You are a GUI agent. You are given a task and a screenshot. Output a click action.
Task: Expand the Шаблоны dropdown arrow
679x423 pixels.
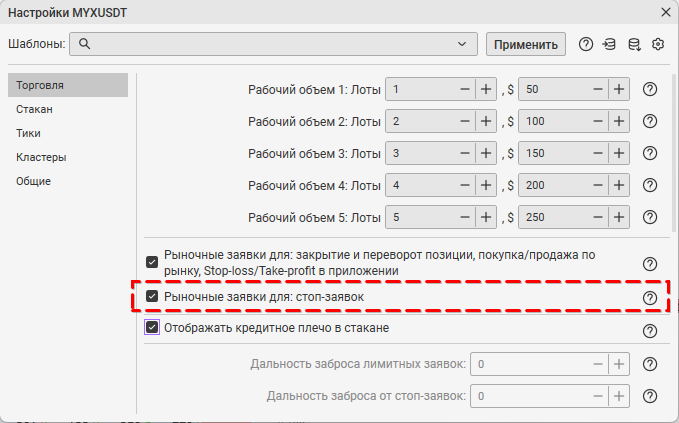point(462,44)
